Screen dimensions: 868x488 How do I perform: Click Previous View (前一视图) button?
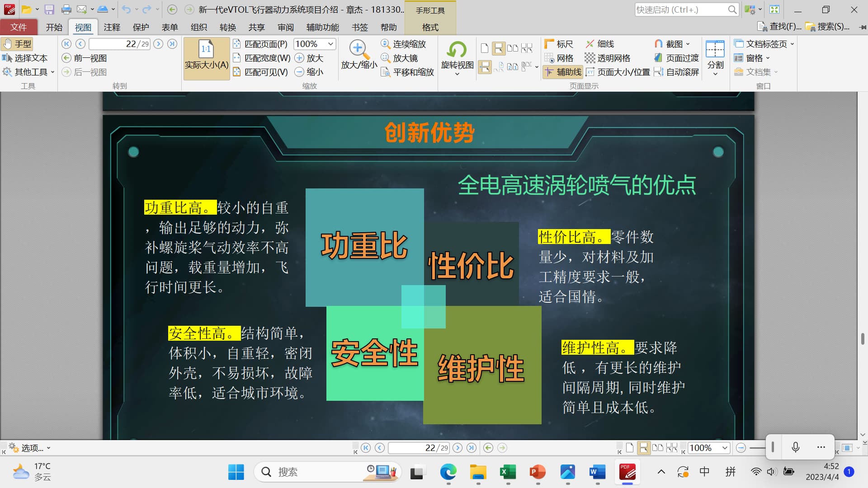tap(85, 58)
